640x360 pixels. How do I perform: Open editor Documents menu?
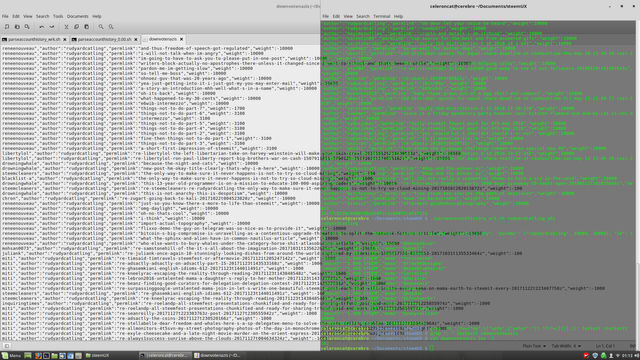coord(78,16)
